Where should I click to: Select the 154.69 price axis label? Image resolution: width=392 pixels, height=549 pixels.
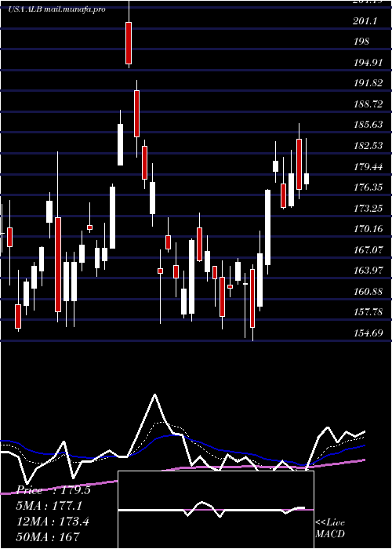(368, 333)
